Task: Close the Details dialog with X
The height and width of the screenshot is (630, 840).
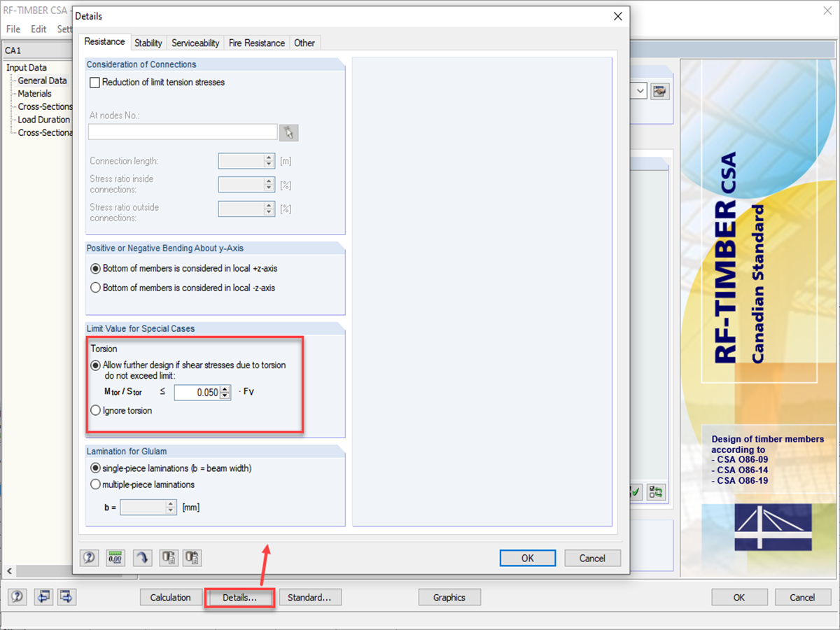Action: [x=617, y=15]
